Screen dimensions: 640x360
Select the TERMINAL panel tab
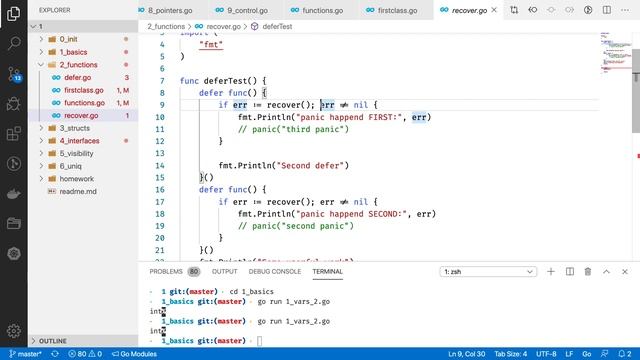327,271
